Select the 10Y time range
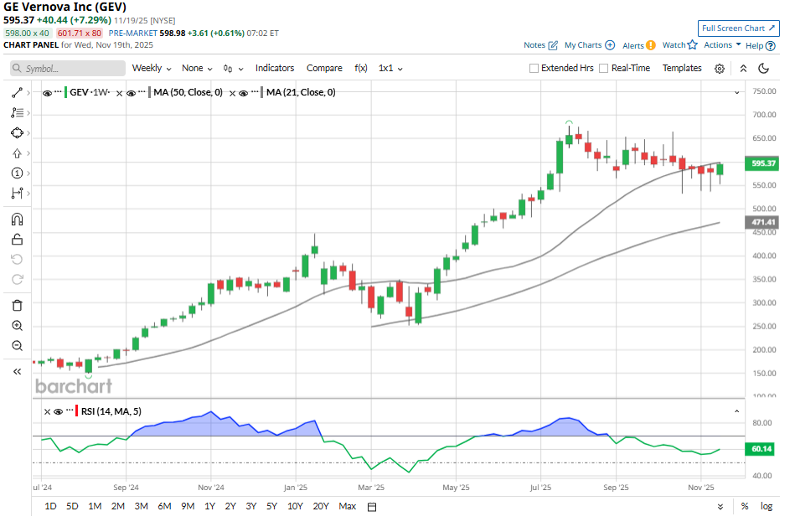The width and height of the screenshot is (795, 532). tap(295, 506)
